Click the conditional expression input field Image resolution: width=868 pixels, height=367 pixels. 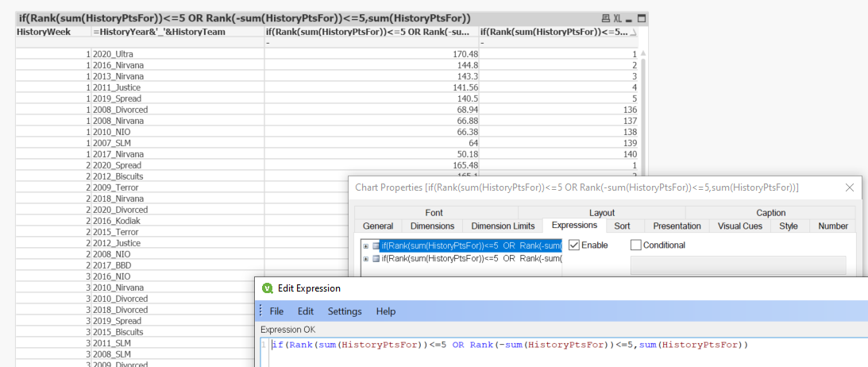[738, 265]
